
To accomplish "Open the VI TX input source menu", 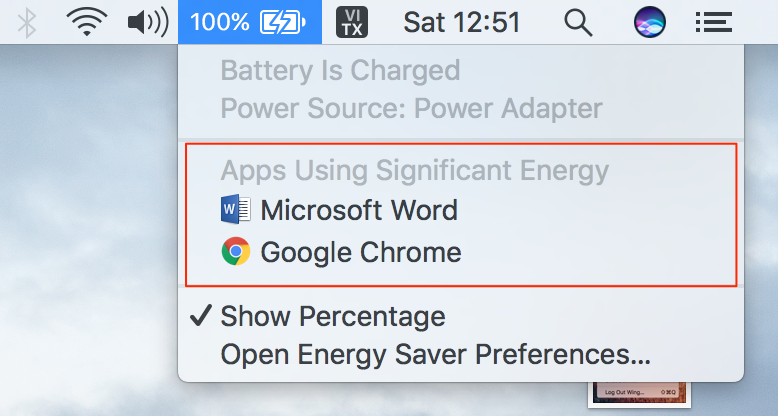I will pyautogui.click(x=352, y=22).
